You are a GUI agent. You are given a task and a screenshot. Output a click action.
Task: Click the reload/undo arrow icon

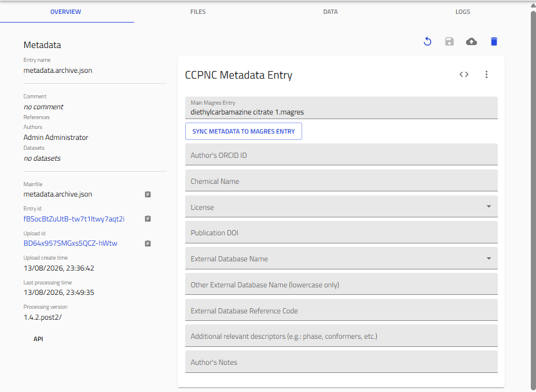427,42
